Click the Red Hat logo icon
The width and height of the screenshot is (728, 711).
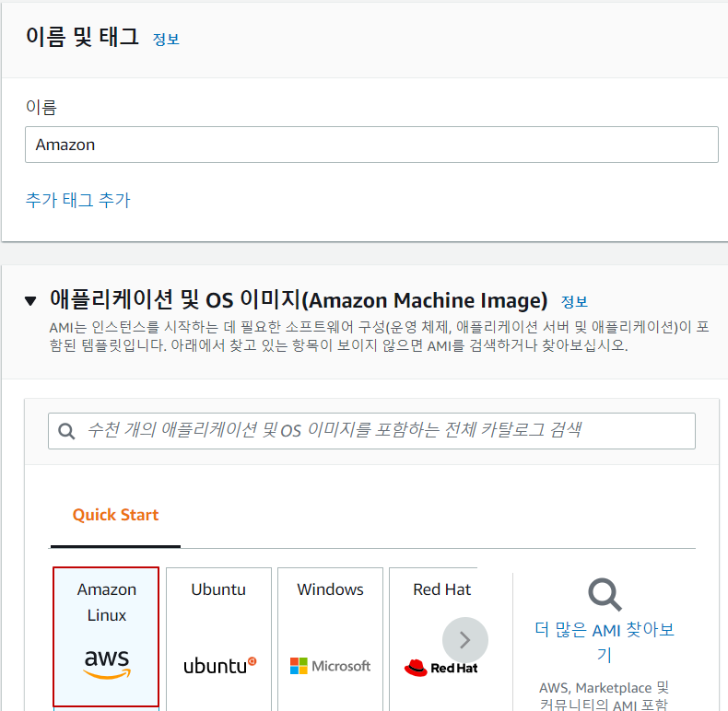click(440, 668)
